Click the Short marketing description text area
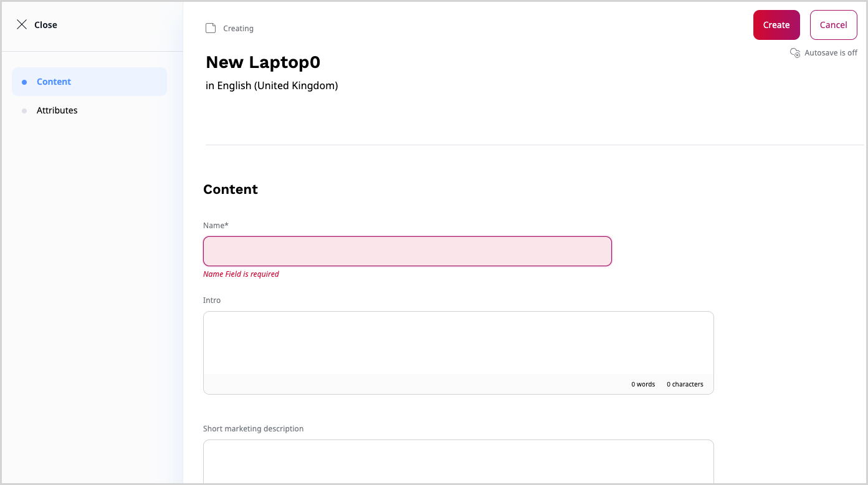868x485 pixels. (458, 461)
